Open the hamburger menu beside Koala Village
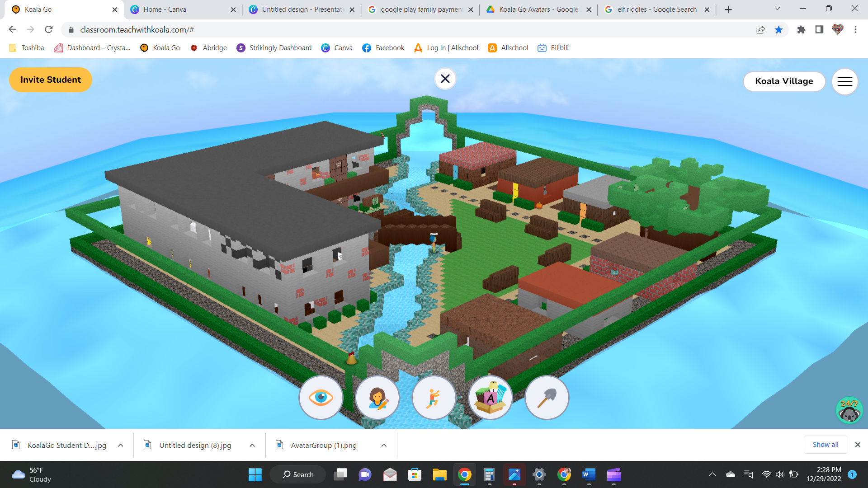The width and height of the screenshot is (868, 488). point(844,81)
